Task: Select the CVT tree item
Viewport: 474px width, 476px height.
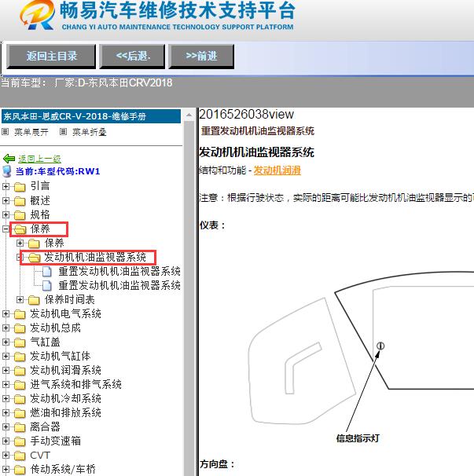Action: [x=40, y=456]
